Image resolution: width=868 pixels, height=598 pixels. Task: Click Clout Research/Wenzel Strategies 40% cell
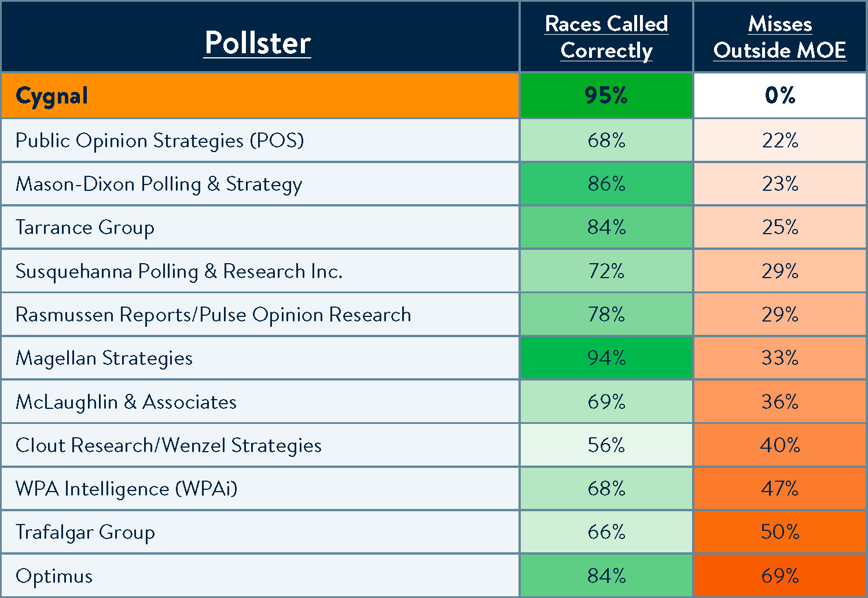[x=780, y=445]
